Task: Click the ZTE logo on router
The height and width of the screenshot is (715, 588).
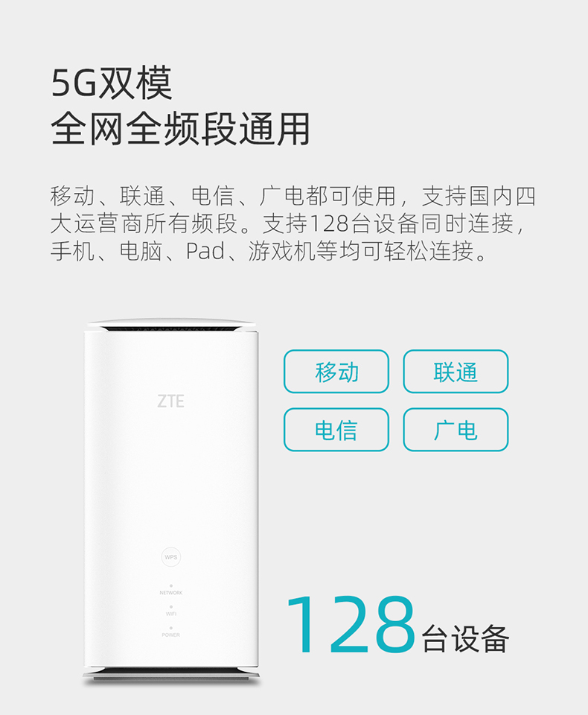Action: pos(171,401)
